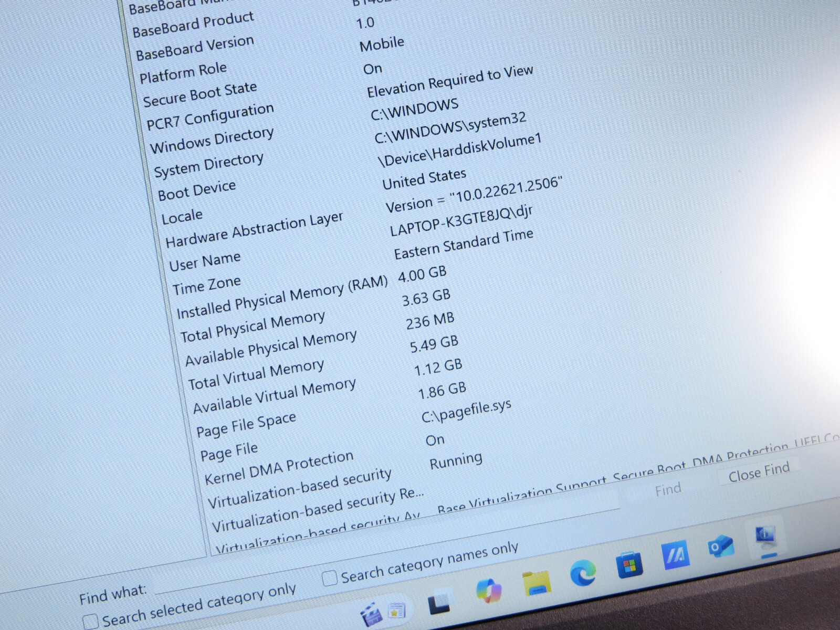840x630 pixels.
Task: Select Available Virtual Memory row
Action: pos(274,396)
